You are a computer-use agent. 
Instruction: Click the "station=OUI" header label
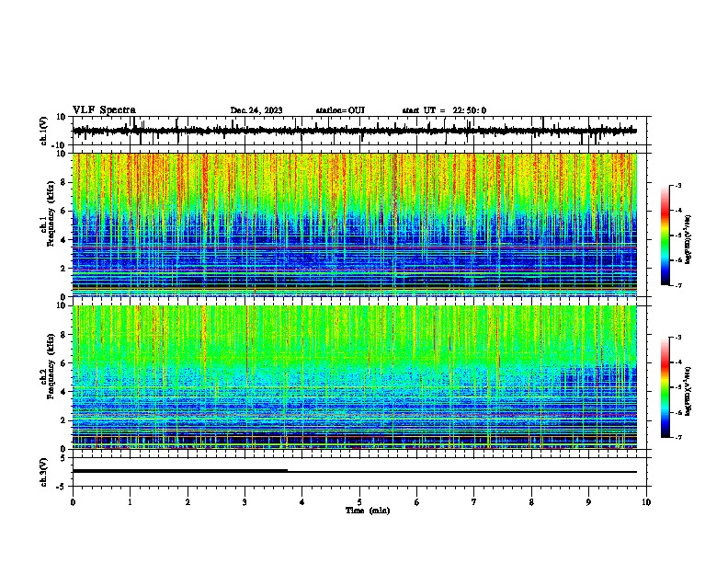pos(340,110)
